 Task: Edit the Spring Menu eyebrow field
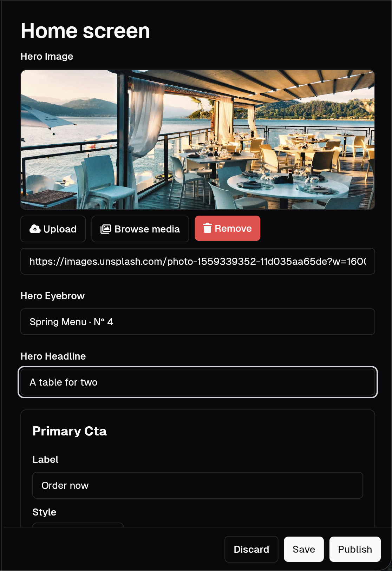198,322
